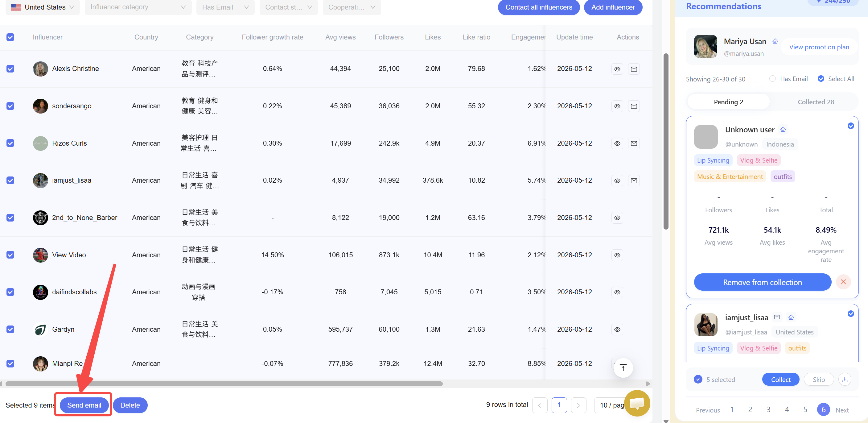Toggle header select-all checkbox in table
Screen dimensions: 868x423
click(10, 37)
